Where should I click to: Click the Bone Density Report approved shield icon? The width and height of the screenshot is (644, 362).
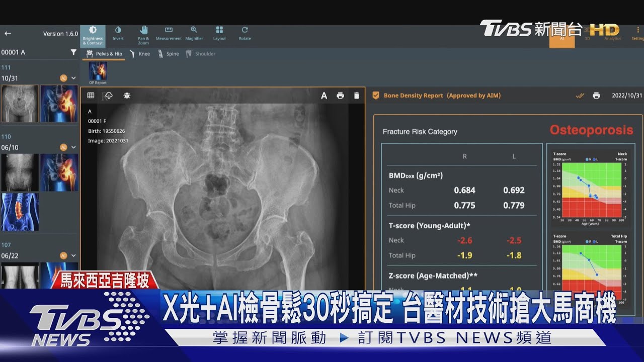(375, 95)
